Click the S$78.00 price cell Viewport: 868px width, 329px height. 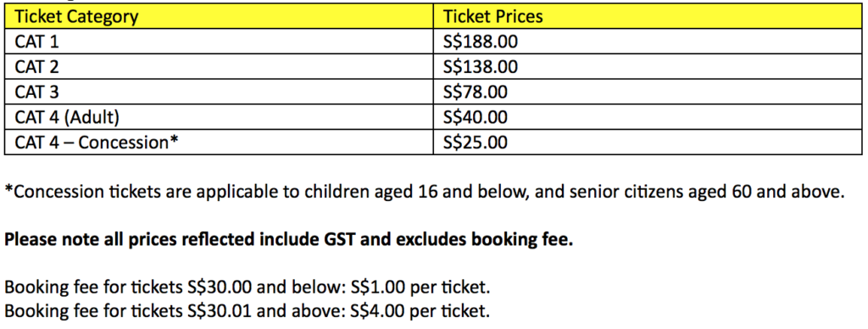(x=647, y=92)
